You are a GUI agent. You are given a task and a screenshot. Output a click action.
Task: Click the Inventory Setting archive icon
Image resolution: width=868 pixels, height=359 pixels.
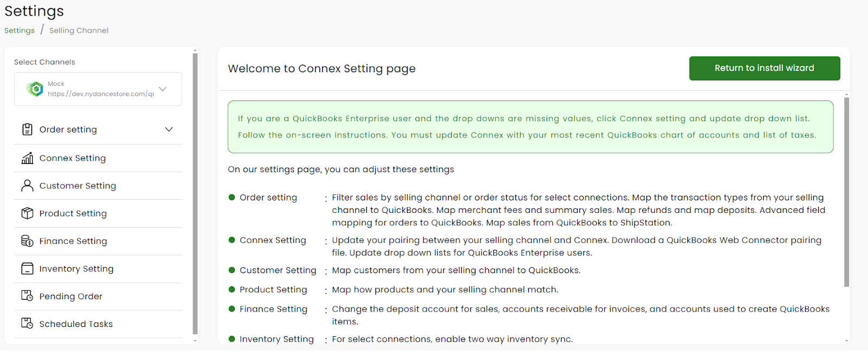27,269
